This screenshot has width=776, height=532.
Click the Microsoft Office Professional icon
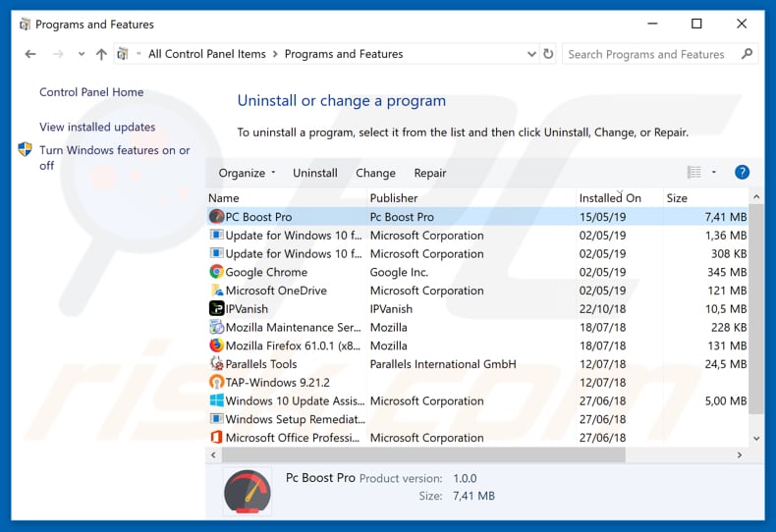tap(217, 437)
